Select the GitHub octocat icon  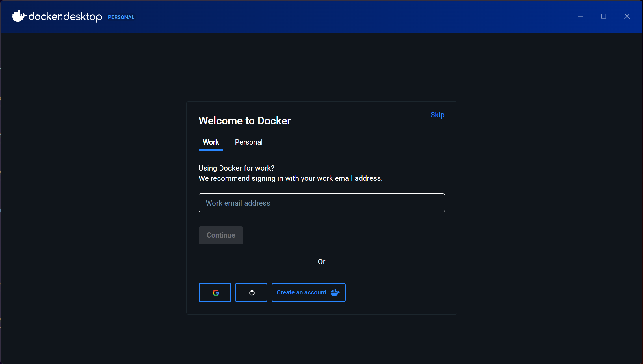point(251,292)
